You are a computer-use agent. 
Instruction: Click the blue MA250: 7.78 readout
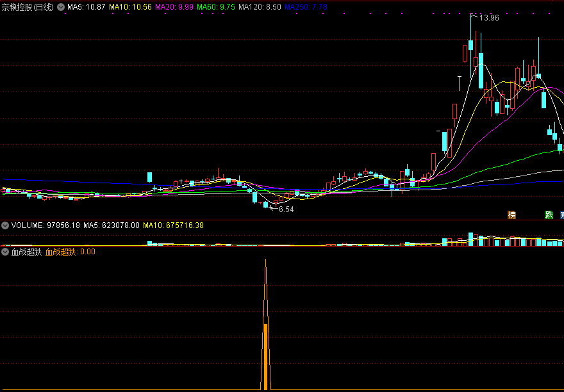point(306,7)
